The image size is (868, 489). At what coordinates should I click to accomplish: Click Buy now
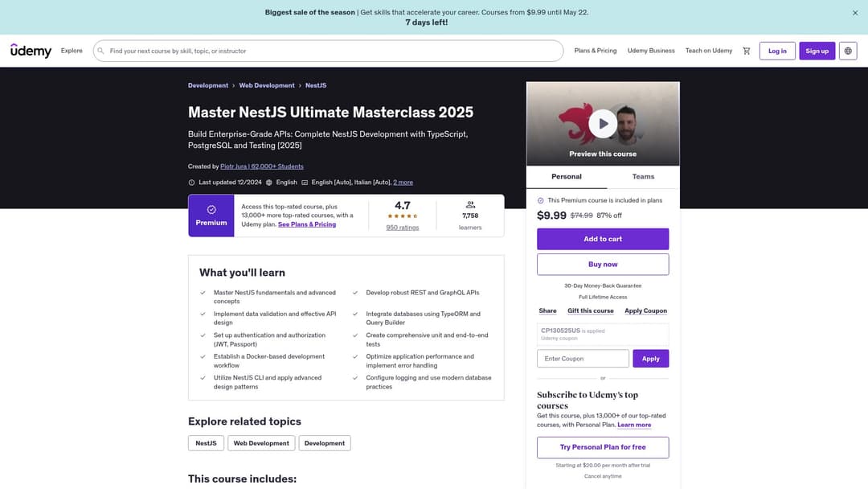[x=603, y=265]
